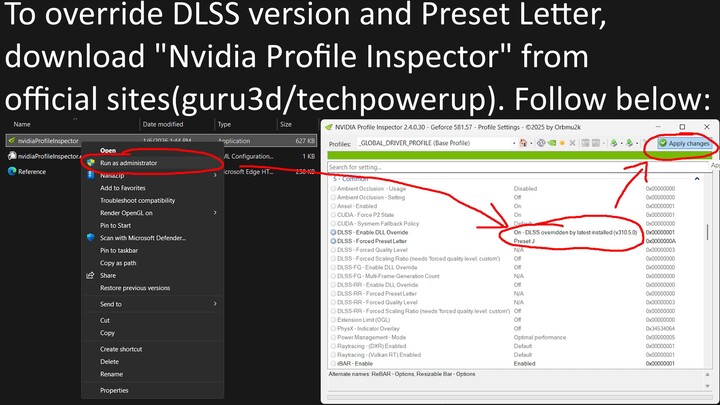720x405 pixels.
Task: Click the second green import arrow icon
Action: point(630,143)
